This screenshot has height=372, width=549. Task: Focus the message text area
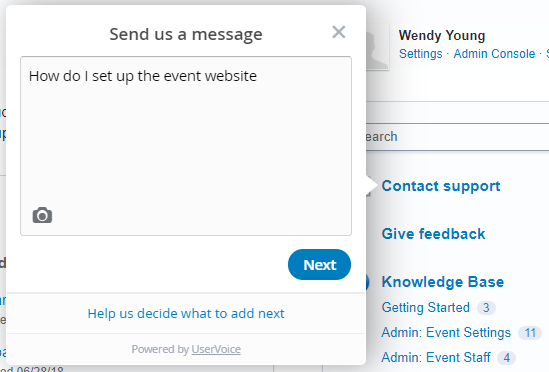(x=186, y=146)
